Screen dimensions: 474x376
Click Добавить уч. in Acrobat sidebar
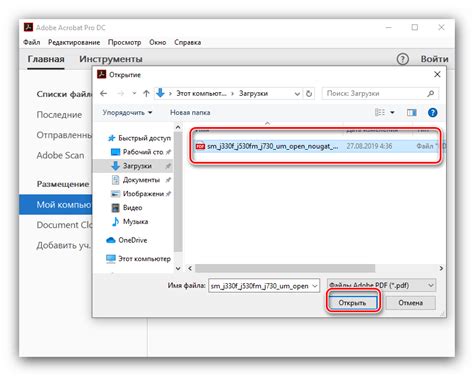(x=63, y=246)
